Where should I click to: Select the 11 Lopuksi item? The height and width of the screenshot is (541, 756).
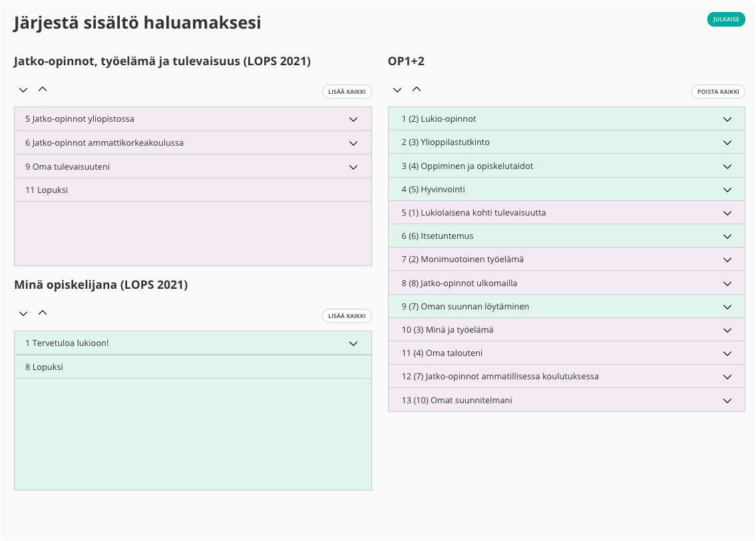coord(47,190)
